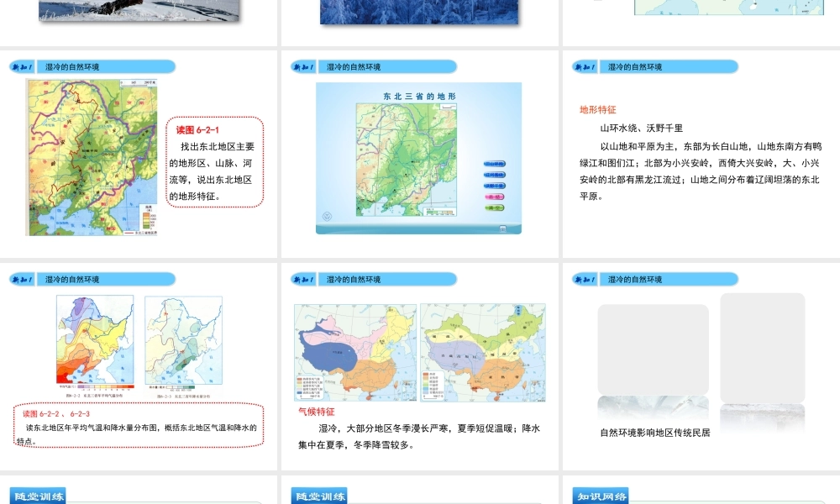Screen dimensions: 840x504
Task: Select the 东北三省的地形 interactive map slide
Action: point(419,154)
